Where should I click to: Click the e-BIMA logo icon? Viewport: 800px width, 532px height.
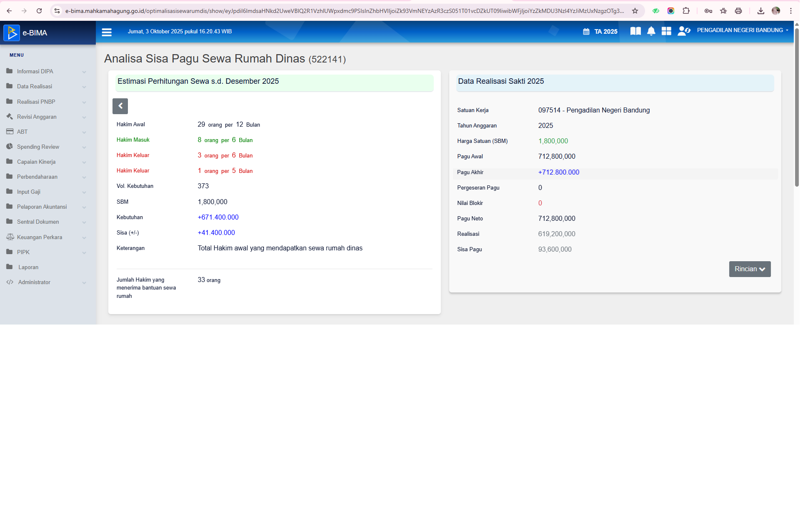(x=12, y=33)
